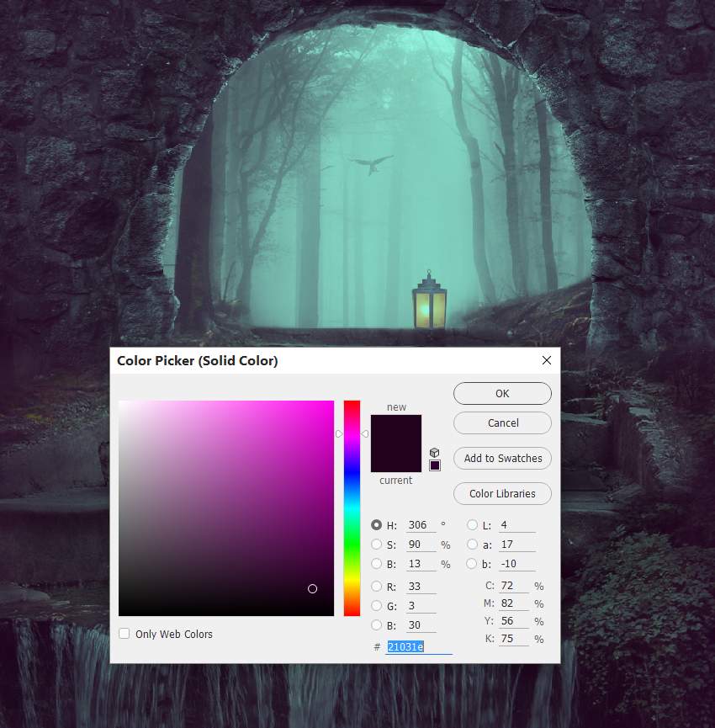This screenshot has height=728, width=715.
Task: Select the R (Red) radio button
Action: [x=376, y=586]
